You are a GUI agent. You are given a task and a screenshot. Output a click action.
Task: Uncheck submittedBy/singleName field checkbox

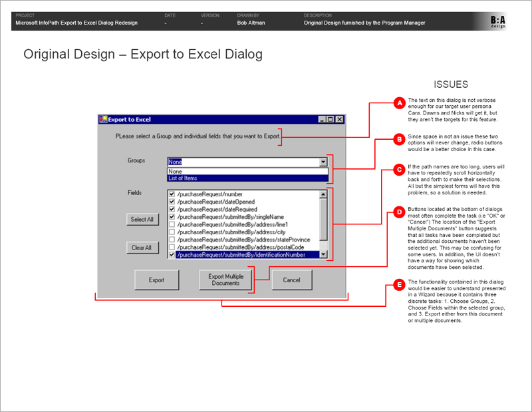[172, 217]
